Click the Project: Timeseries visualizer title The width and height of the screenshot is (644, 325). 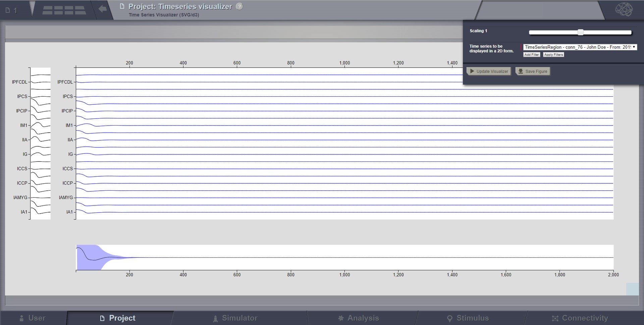pos(180,6)
